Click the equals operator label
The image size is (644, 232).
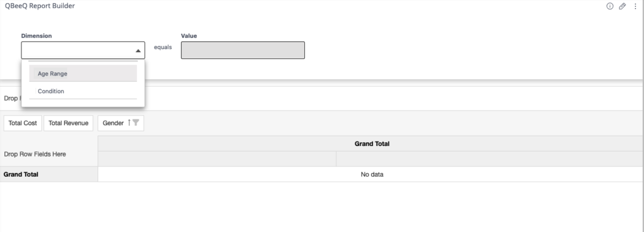point(163,47)
